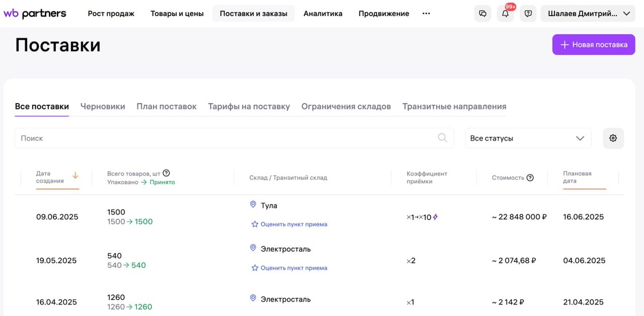The height and width of the screenshot is (316, 644).
Task: Click the Новая поставка button
Action: 594,45
